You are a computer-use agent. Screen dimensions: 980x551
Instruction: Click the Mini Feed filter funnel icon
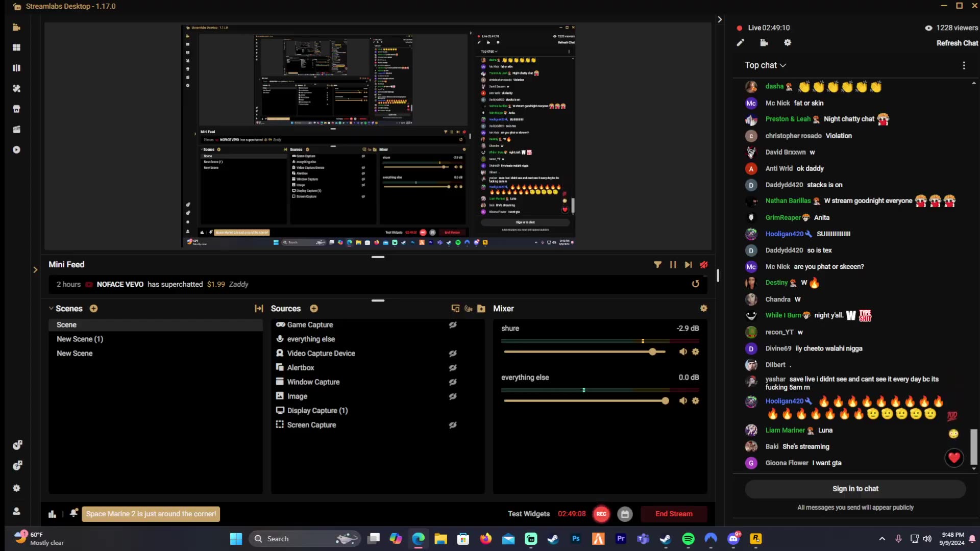tap(657, 264)
